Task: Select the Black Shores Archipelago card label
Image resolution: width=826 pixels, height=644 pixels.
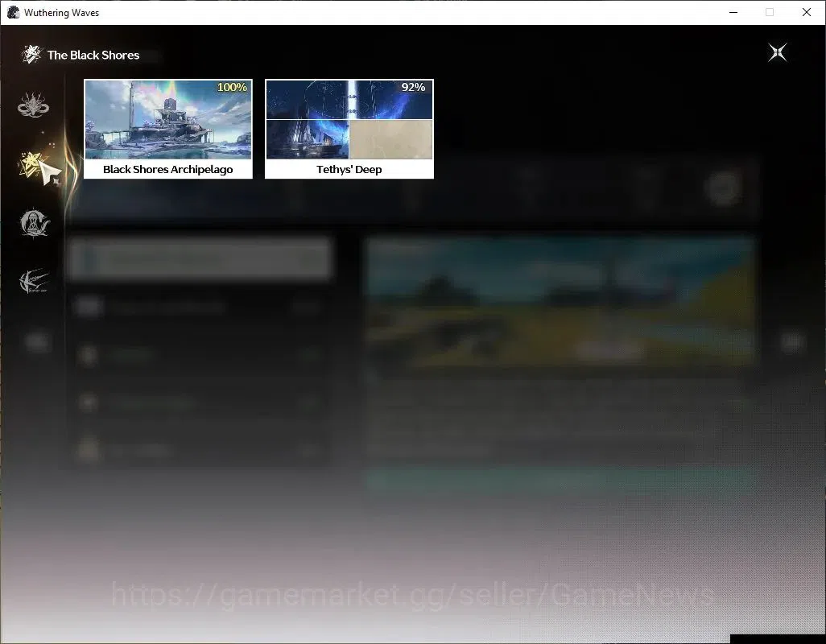Action: pos(168,169)
